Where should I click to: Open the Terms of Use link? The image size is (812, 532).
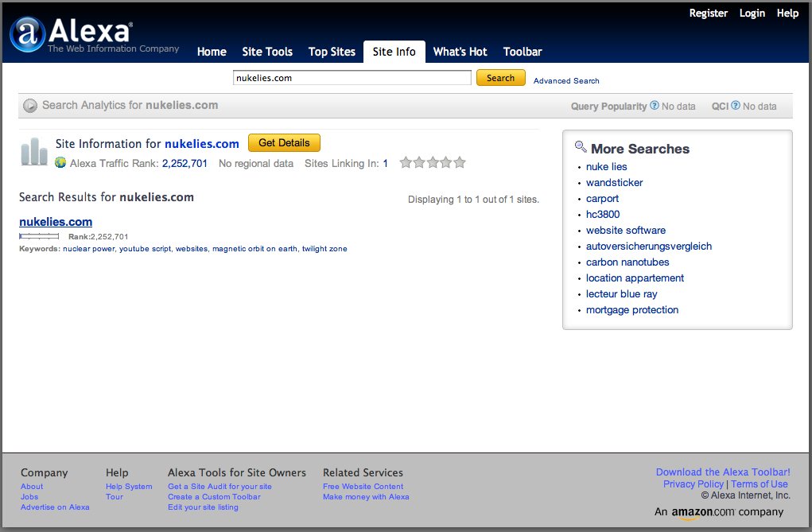pyautogui.click(x=760, y=483)
